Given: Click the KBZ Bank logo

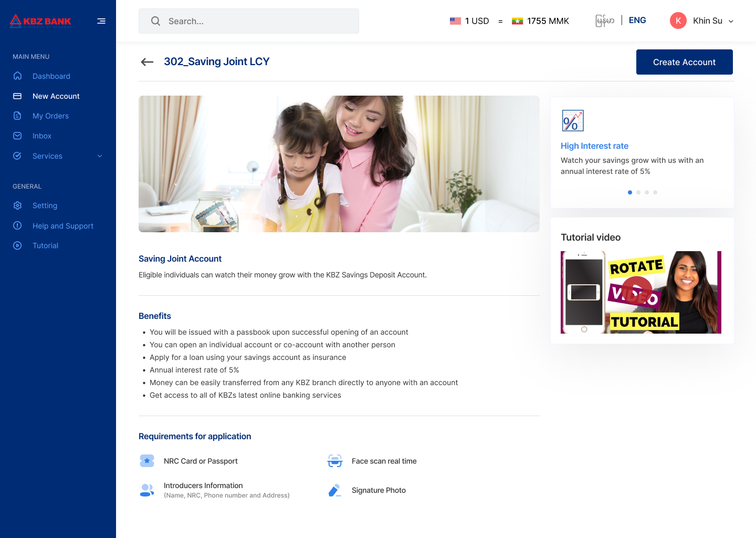Looking at the screenshot, I should click(40, 21).
